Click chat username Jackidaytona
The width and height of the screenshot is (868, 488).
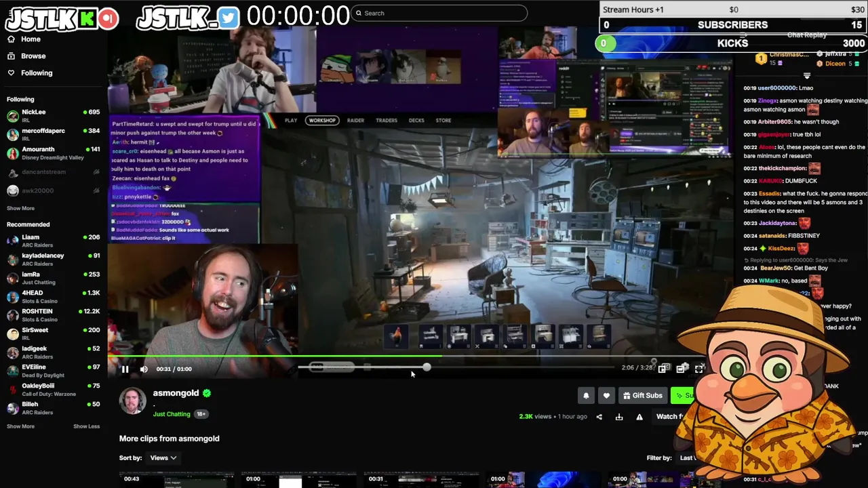776,223
